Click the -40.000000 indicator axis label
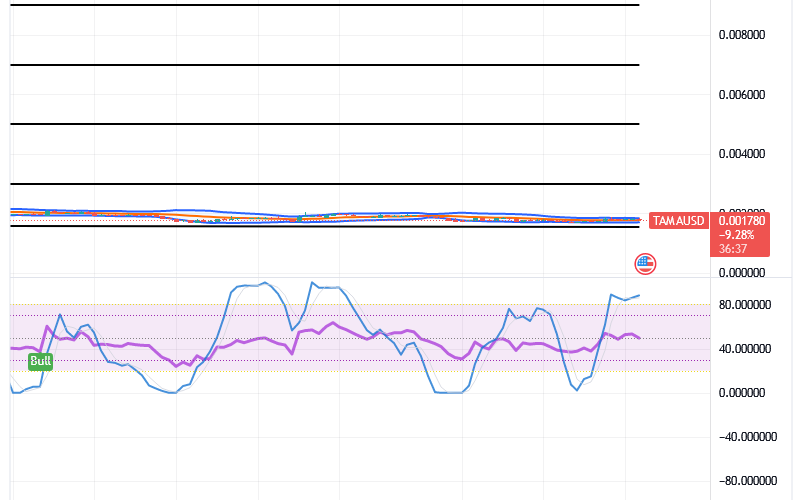The image size is (802, 500). click(748, 437)
